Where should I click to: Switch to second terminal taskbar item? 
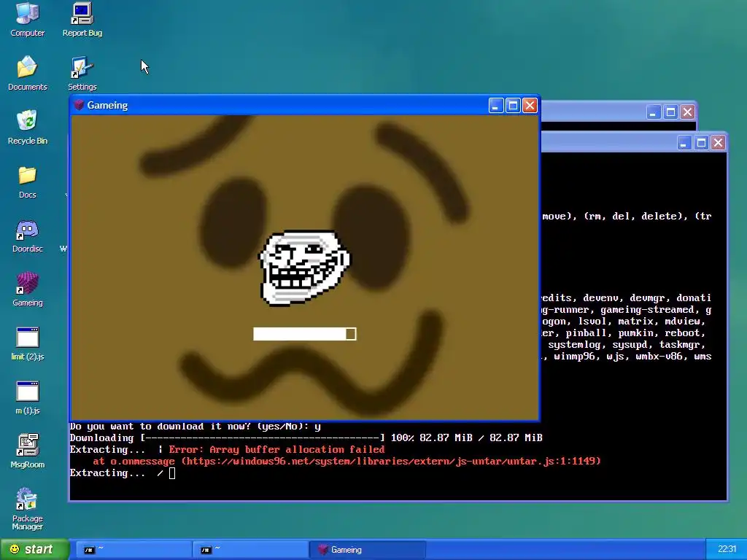tap(250, 550)
